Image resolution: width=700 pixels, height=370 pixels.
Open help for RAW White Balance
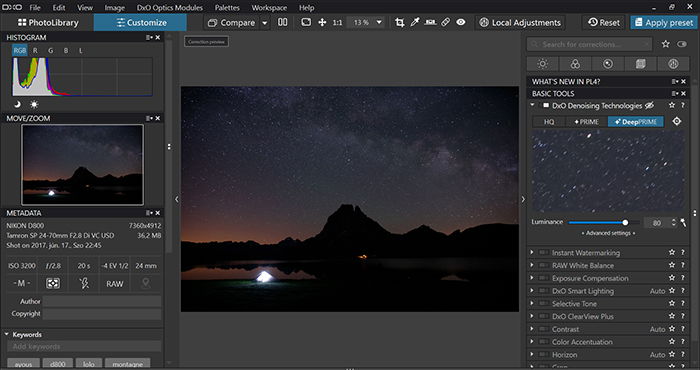pos(683,265)
